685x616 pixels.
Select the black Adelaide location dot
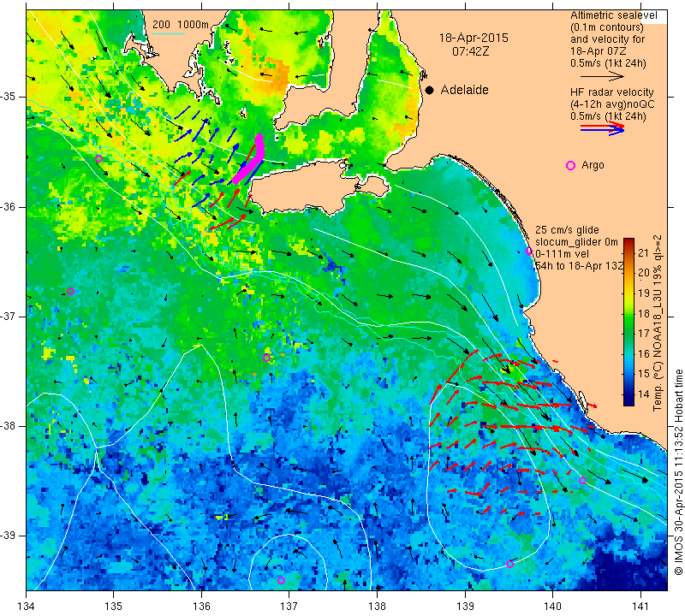click(430, 90)
